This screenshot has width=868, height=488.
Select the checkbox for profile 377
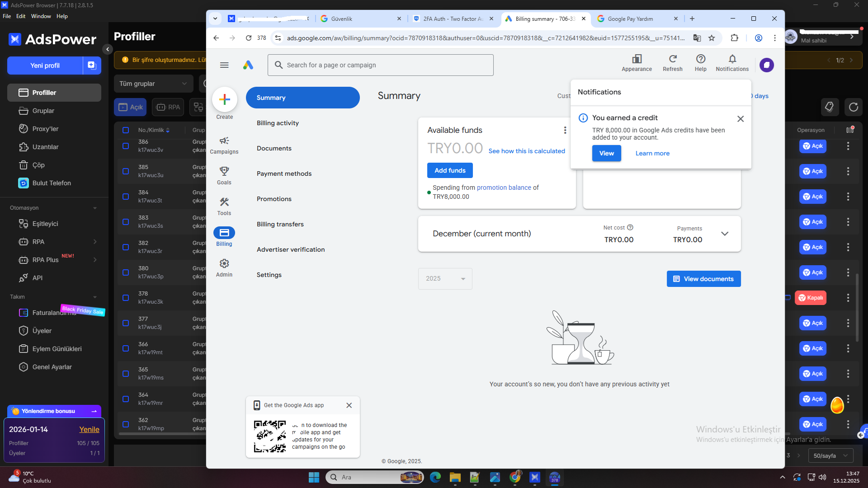[126, 323]
